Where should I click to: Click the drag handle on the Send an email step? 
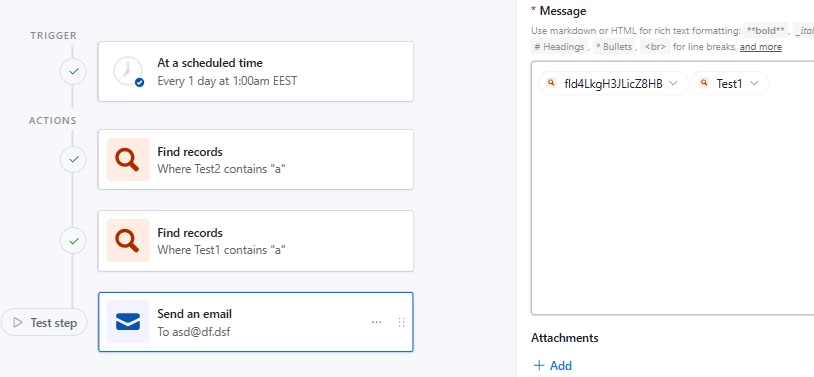[x=401, y=322]
